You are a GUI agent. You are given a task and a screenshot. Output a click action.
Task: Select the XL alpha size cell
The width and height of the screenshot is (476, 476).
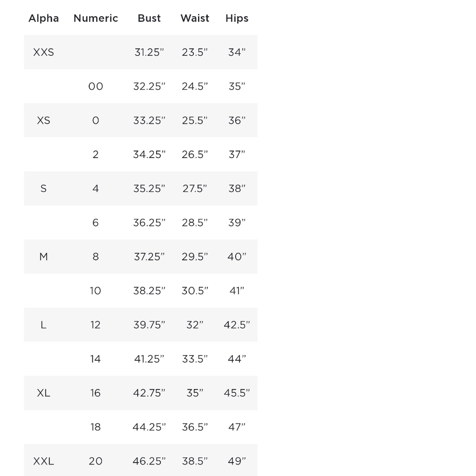[x=43, y=393]
